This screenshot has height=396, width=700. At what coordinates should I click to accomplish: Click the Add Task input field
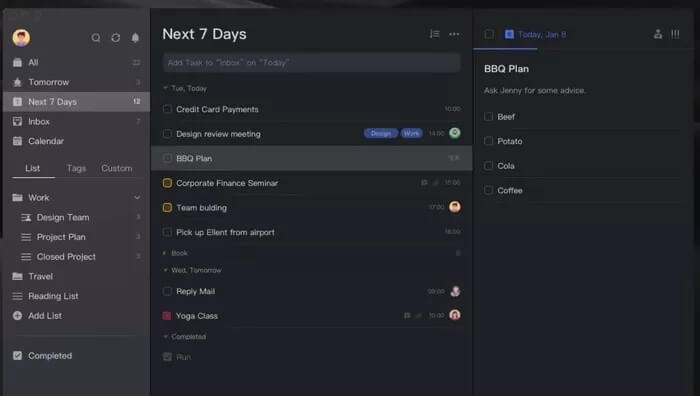[x=312, y=63]
